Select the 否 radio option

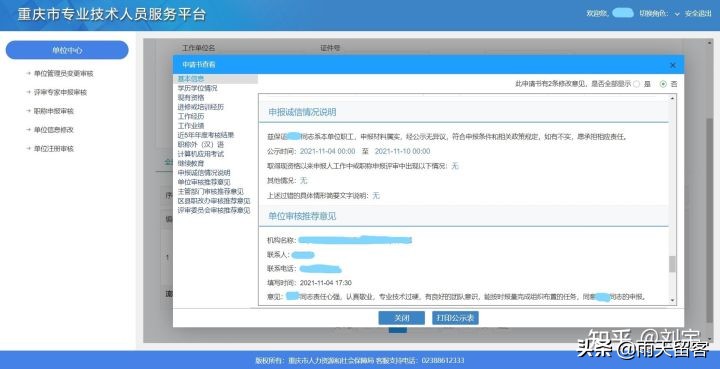point(663,84)
